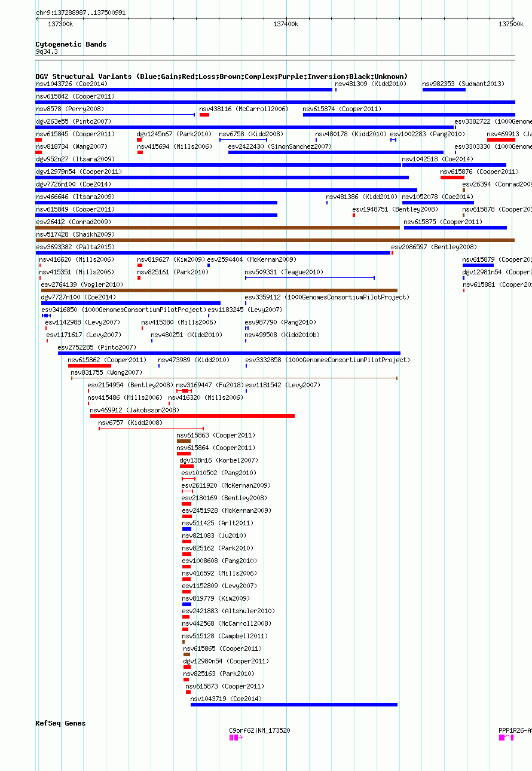Select esv2752285 (Pinto2007) label

97,347
